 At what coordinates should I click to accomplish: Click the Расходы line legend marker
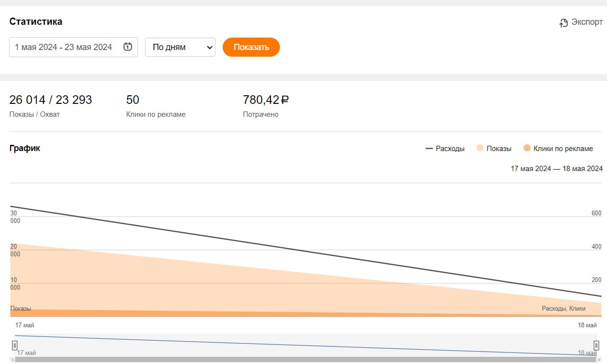(x=429, y=149)
